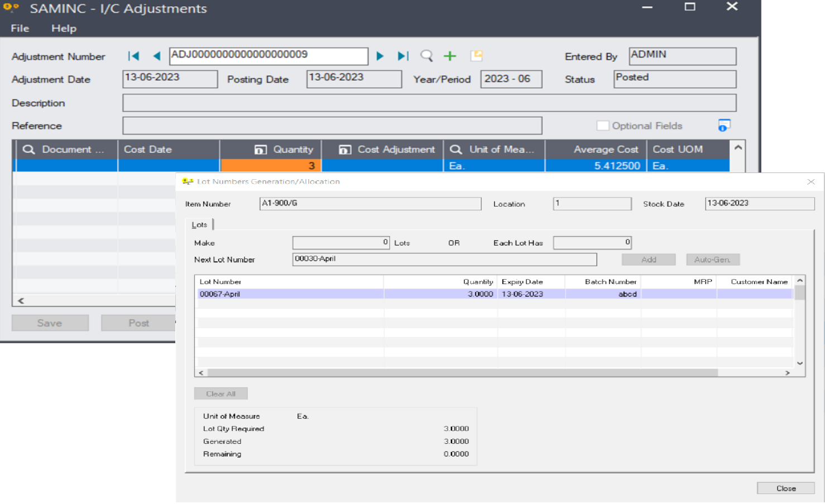Navigate to the next adjustment
The image size is (825, 504).
[x=380, y=56]
